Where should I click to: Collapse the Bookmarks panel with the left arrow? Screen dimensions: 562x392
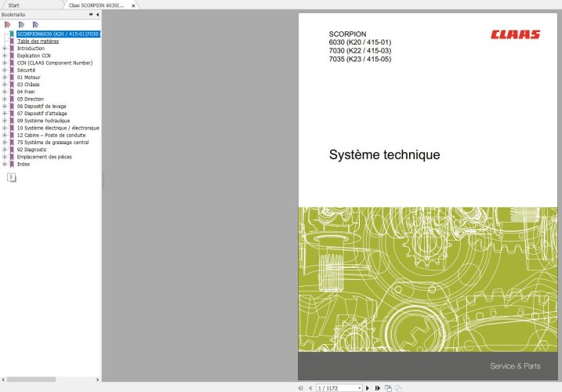point(97,15)
